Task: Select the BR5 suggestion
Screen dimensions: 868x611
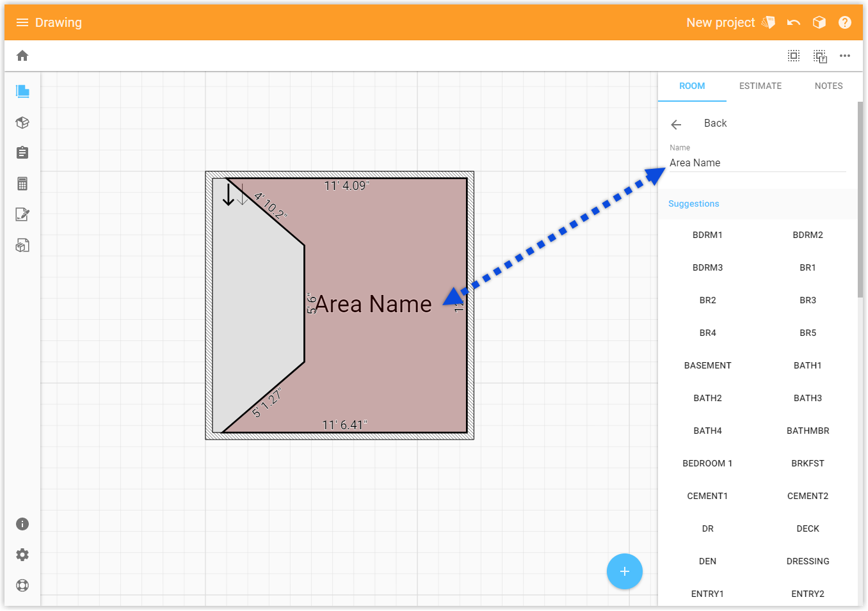Action: tap(808, 333)
